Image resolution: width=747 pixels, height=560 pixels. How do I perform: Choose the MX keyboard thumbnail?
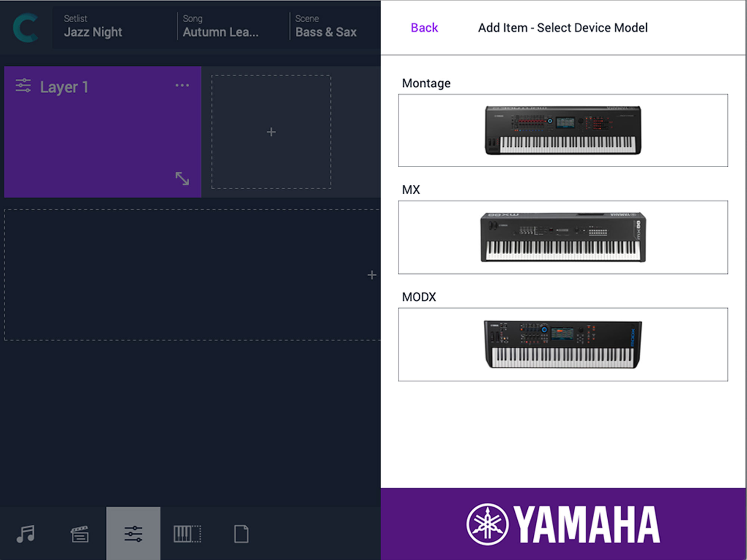click(x=563, y=237)
